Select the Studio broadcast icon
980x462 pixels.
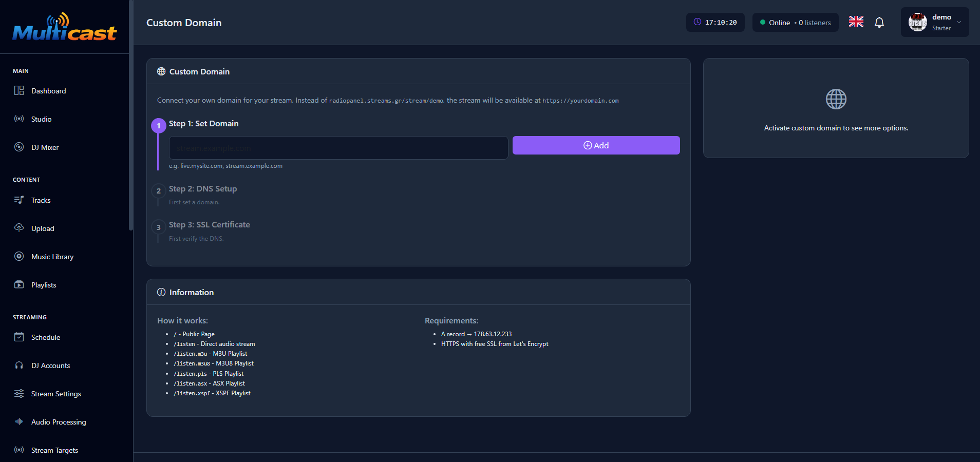pyautogui.click(x=19, y=119)
